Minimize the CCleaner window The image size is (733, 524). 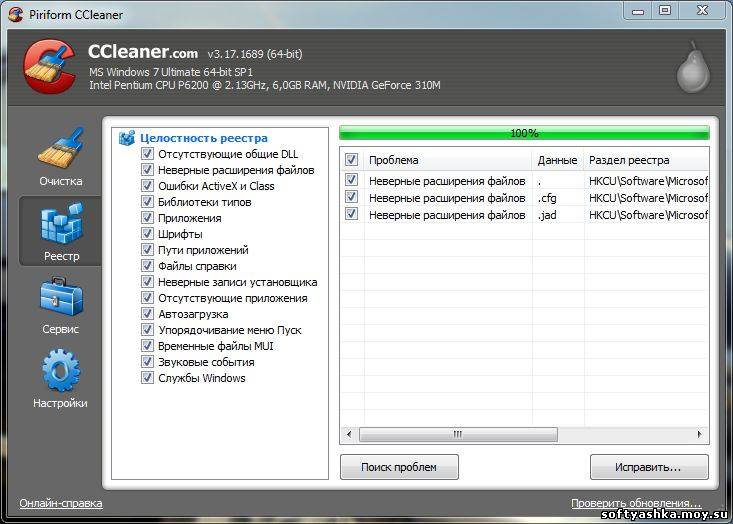point(638,11)
